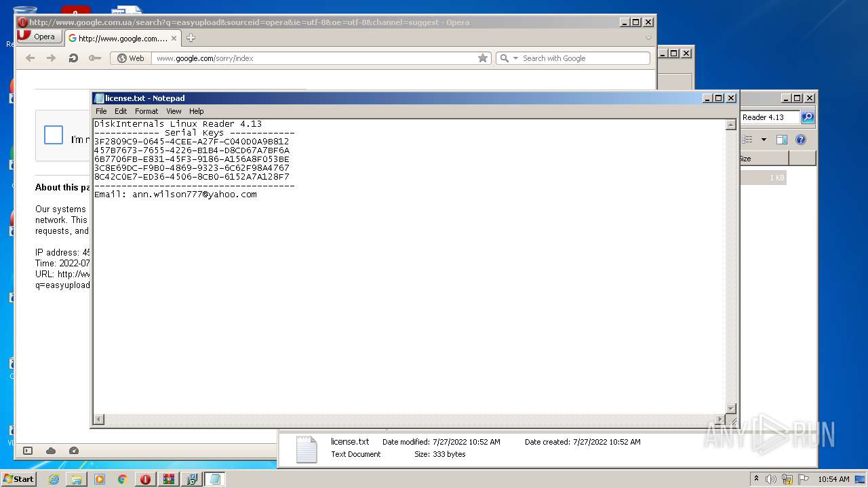Open Notepad's Help menu

click(196, 111)
